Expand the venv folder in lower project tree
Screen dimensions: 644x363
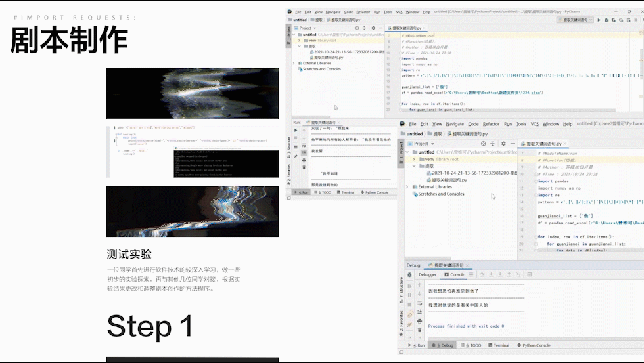tap(413, 159)
